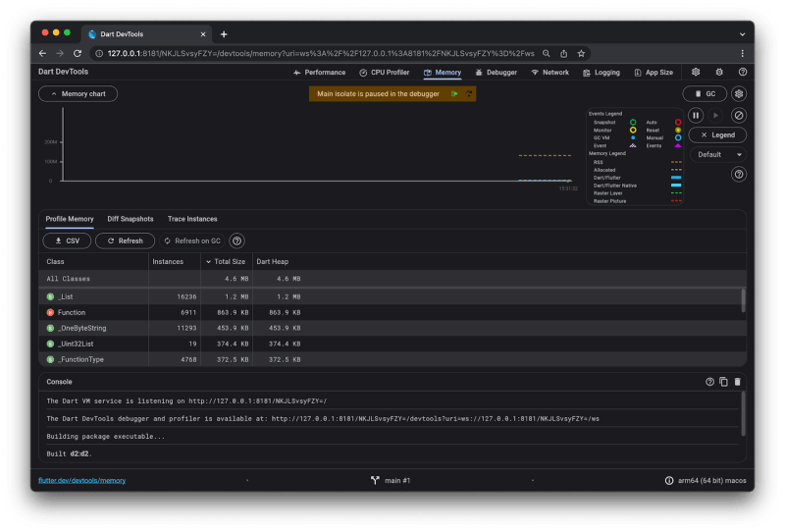Pause the memory chart

696,115
